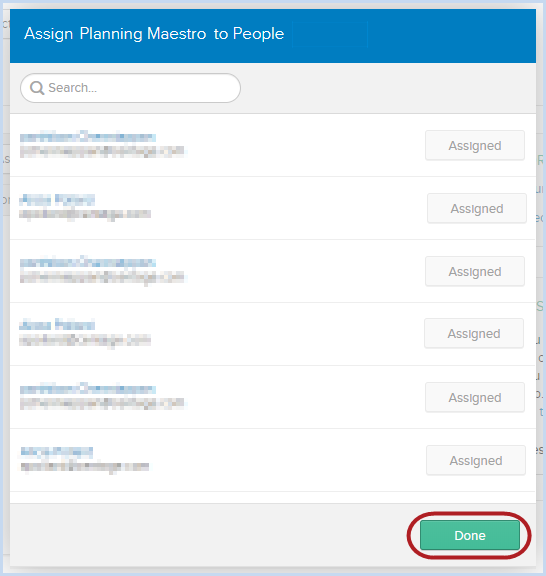Screen dimensions: 546x576
Task: Click the blue dialog header bar
Action: pos(273,36)
